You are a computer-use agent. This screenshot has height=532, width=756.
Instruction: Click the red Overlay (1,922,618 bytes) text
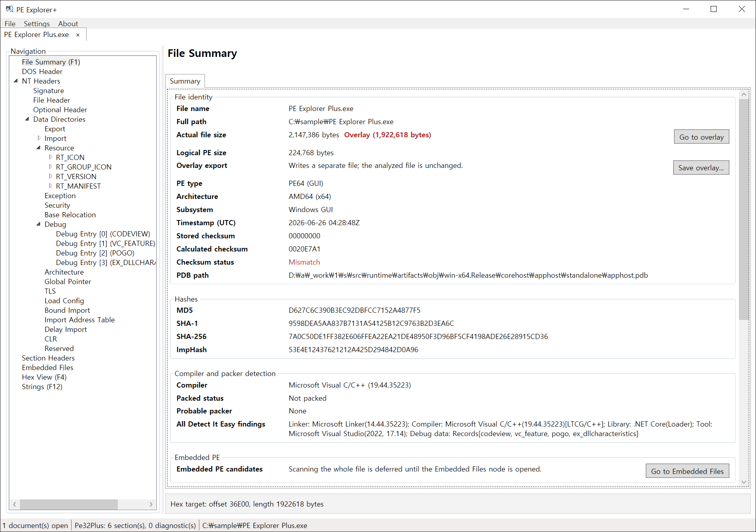coord(388,135)
